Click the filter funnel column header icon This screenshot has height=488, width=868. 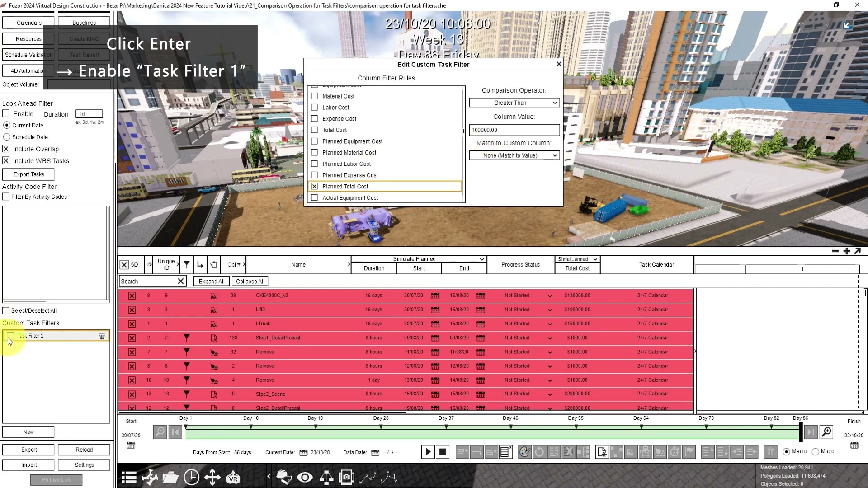pos(187,264)
